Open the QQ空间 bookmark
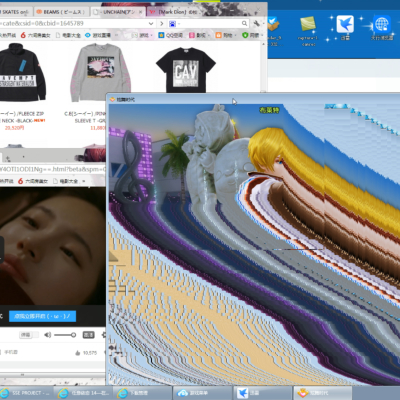This screenshot has height=400, width=400. point(170,35)
